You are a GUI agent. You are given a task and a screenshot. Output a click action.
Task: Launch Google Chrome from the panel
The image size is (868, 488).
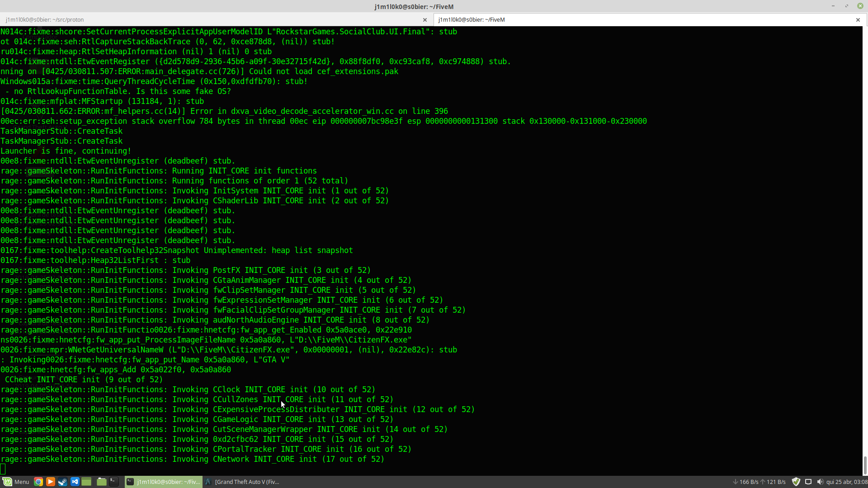point(38,482)
